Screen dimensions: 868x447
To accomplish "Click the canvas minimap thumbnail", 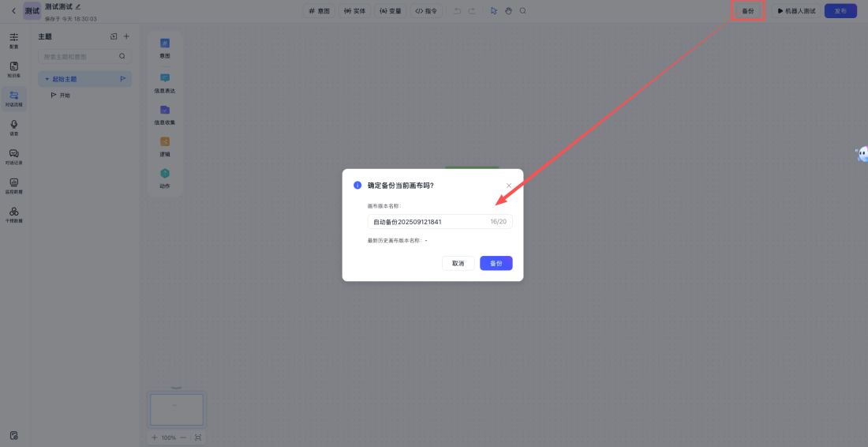I will (x=177, y=410).
